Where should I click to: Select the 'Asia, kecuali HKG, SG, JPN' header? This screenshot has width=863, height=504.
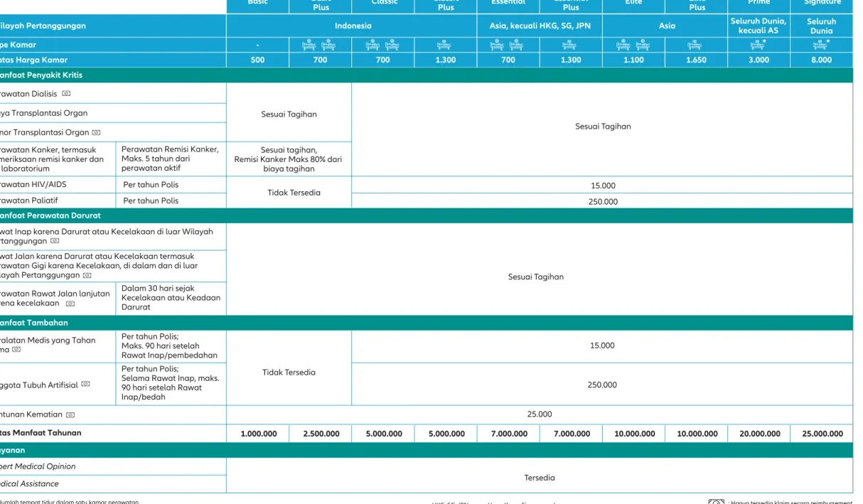540,26
